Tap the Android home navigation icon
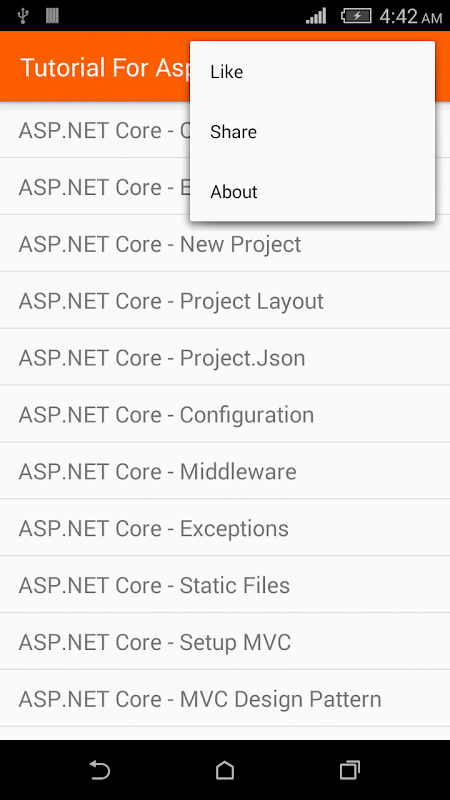The height and width of the screenshot is (800, 450). (x=224, y=770)
